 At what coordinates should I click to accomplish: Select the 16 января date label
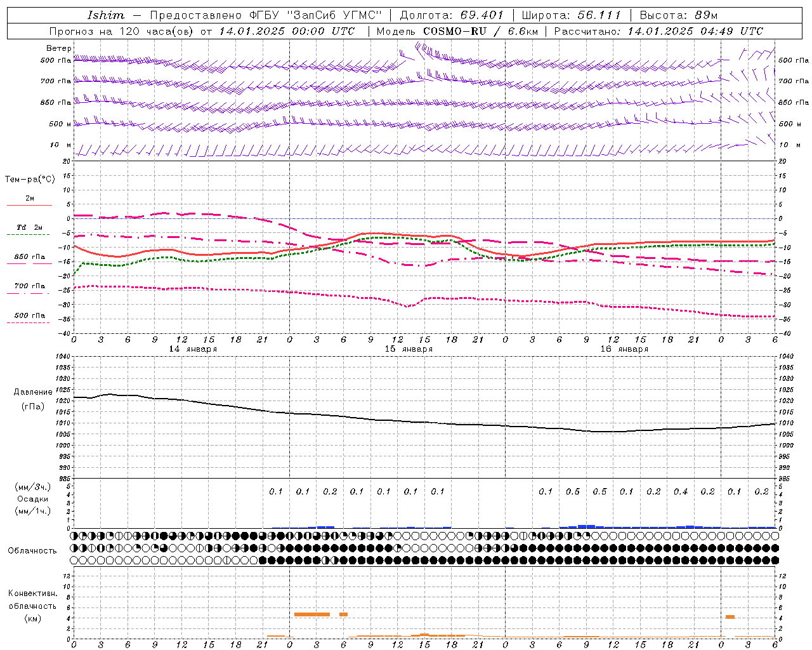click(624, 349)
